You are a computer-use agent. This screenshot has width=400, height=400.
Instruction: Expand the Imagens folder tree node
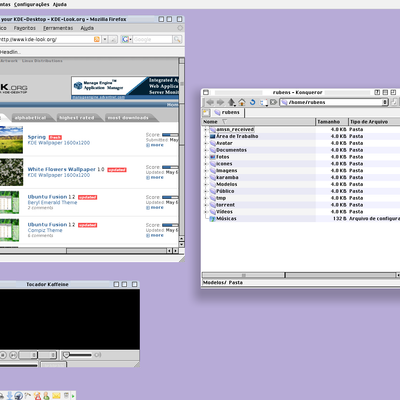(206, 171)
